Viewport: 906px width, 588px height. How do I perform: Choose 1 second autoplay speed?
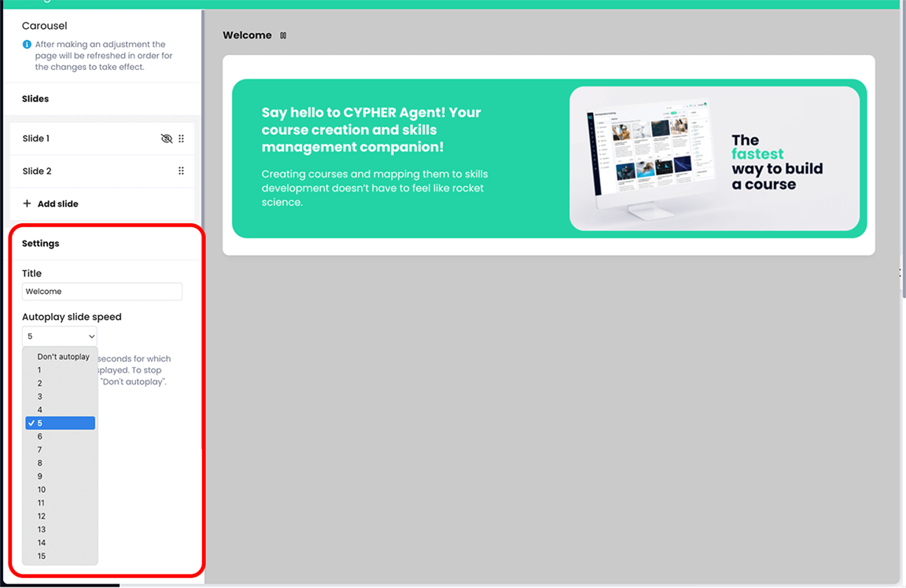[60, 369]
